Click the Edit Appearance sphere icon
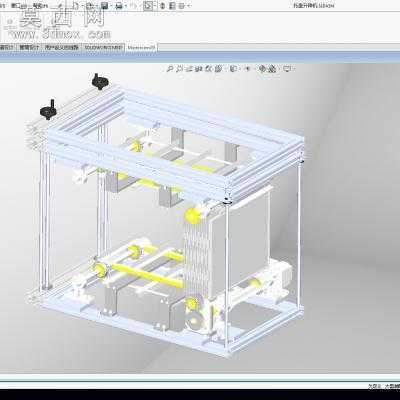Image resolution: width=400 pixels, height=400 pixels. (x=262, y=69)
